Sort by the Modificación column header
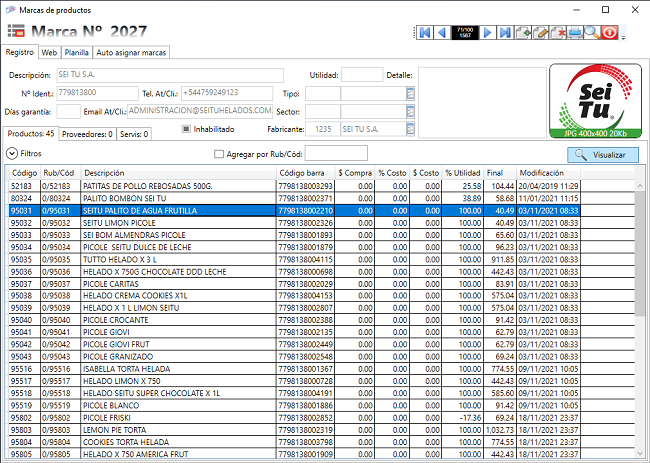Screen dimensions: 650x463 548,173
